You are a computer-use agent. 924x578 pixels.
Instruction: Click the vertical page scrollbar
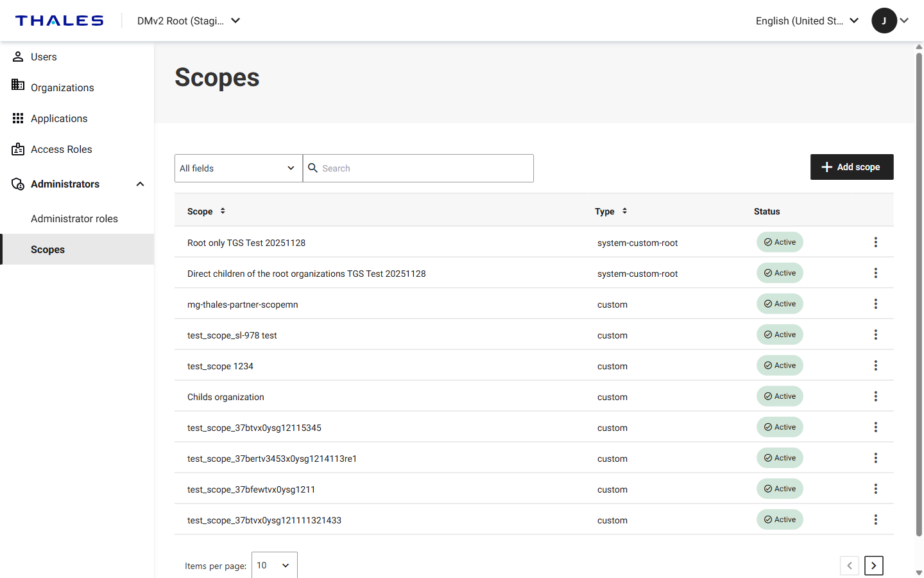(919, 294)
